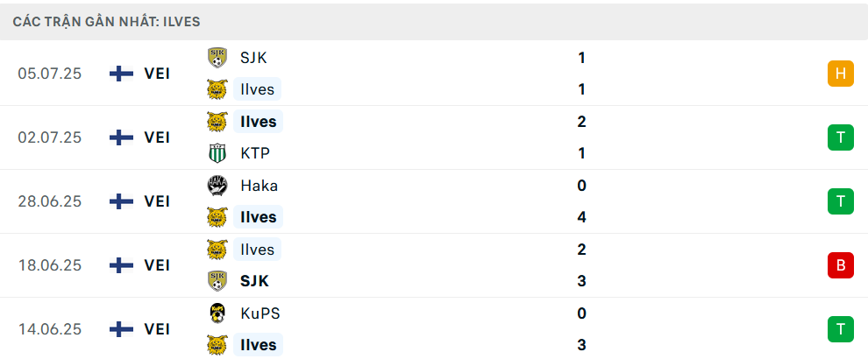The width and height of the screenshot is (868, 359).
Task: Open the Haka team name link
Action: pos(259,186)
